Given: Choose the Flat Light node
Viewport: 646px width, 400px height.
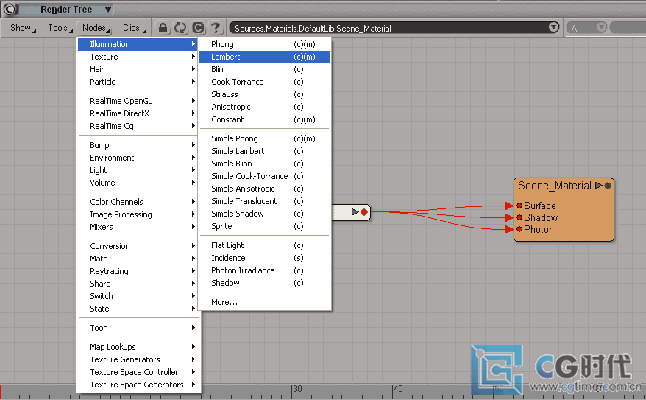Looking at the screenshot, I should (x=264, y=246).
